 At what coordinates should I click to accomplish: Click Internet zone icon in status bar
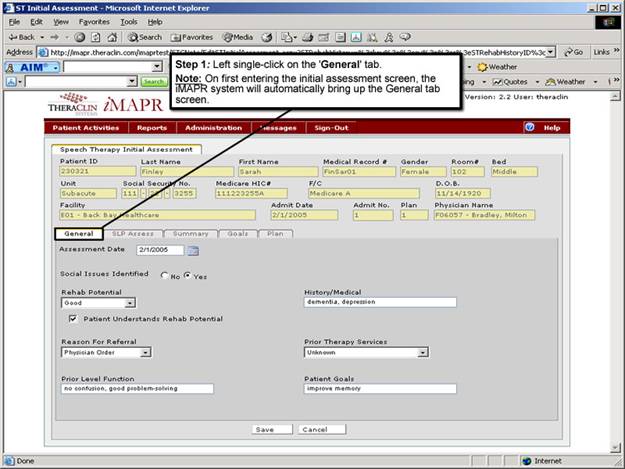[x=527, y=461]
